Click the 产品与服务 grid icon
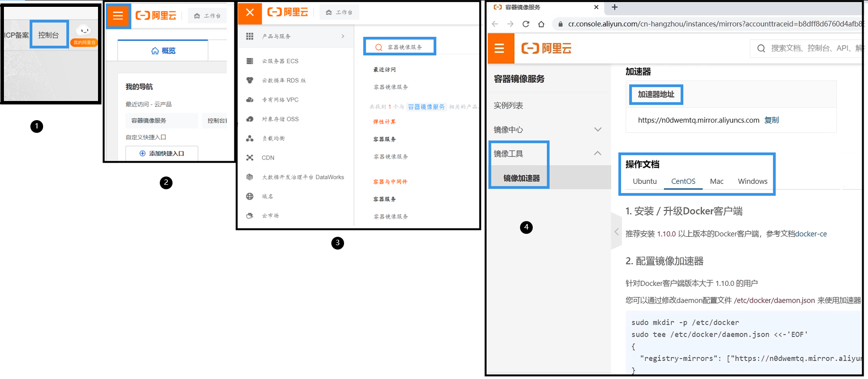 250,36
